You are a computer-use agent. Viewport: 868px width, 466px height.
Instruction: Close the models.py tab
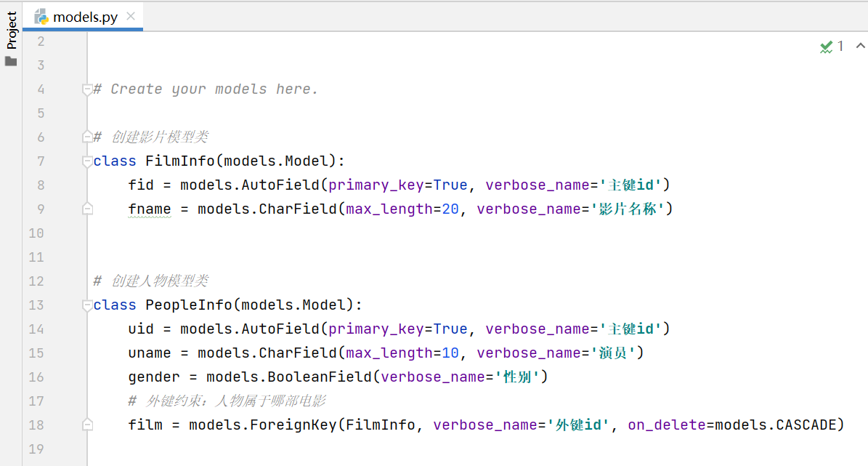131,16
